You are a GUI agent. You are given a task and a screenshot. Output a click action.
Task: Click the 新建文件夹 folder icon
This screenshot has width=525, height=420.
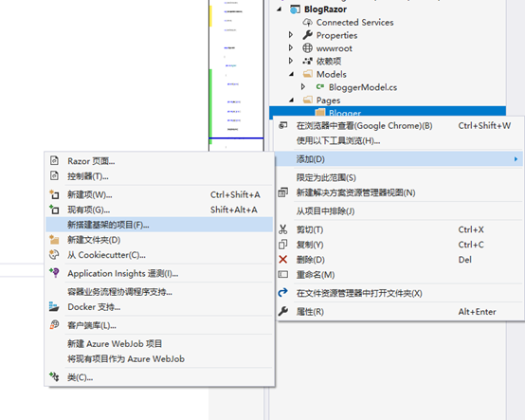click(54, 240)
